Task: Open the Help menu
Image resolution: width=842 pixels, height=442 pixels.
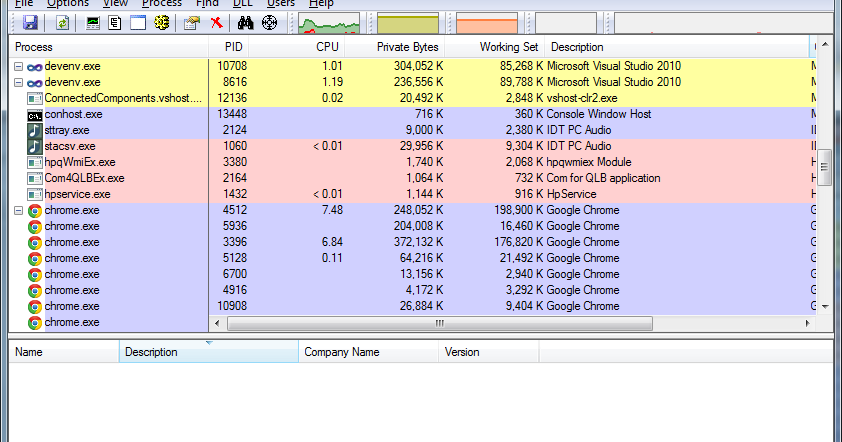Action: tap(321, 4)
